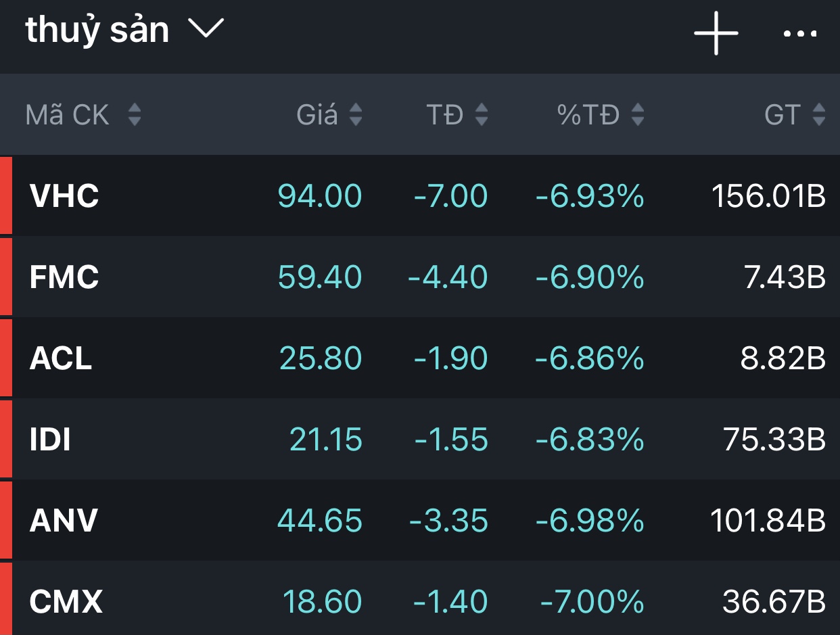Open the ANV stock row

(419, 521)
